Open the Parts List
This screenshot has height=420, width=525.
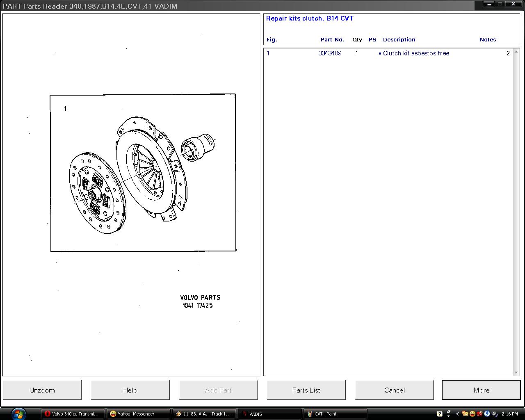point(306,390)
